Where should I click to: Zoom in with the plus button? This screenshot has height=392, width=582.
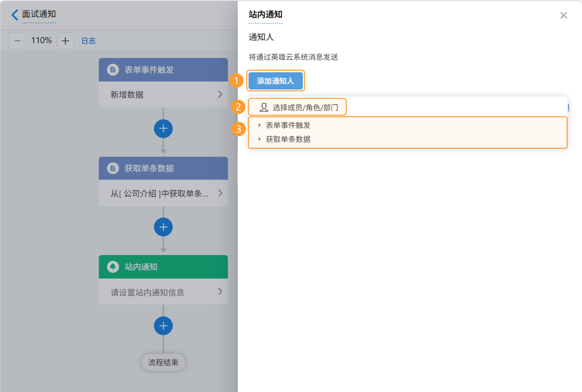pos(66,41)
